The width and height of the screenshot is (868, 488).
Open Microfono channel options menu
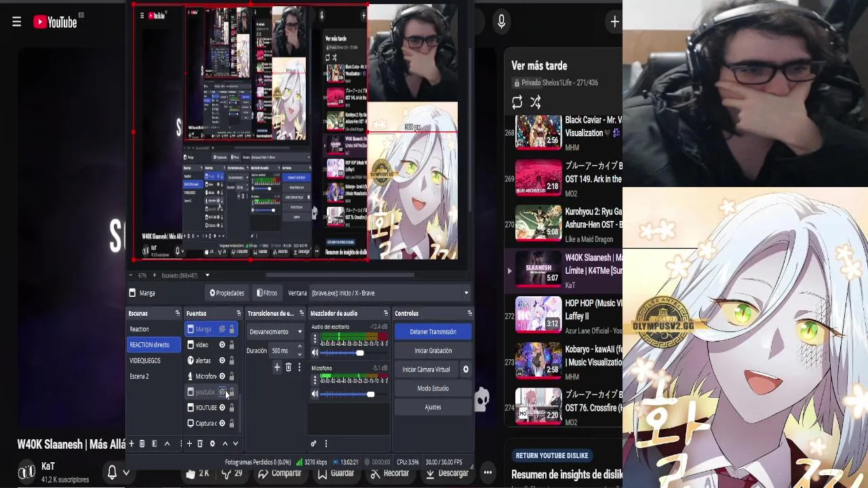pos(315,380)
